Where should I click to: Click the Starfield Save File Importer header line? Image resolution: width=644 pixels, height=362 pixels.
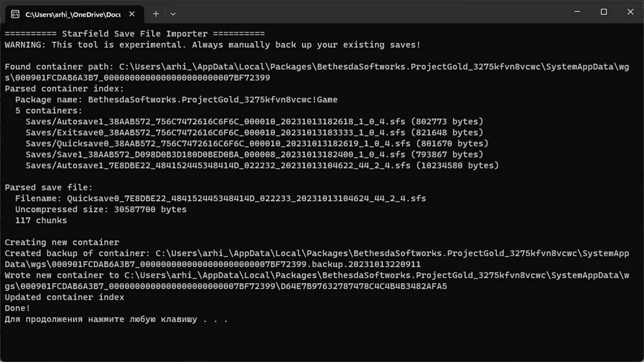coord(135,34)
